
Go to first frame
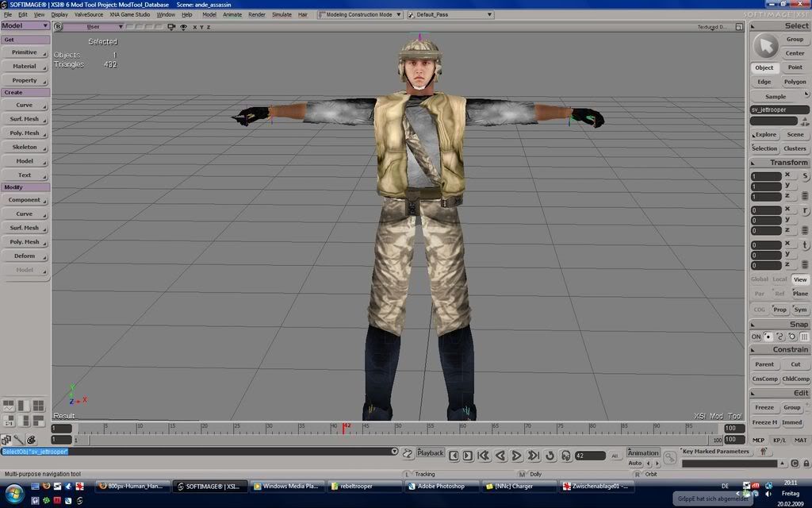(x=485, y=456)
